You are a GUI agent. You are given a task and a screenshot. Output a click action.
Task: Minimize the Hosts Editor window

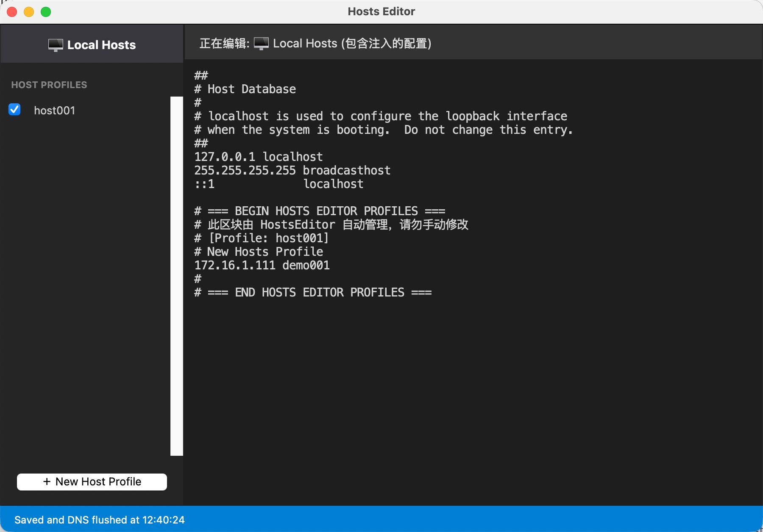(x=29, y=12)
